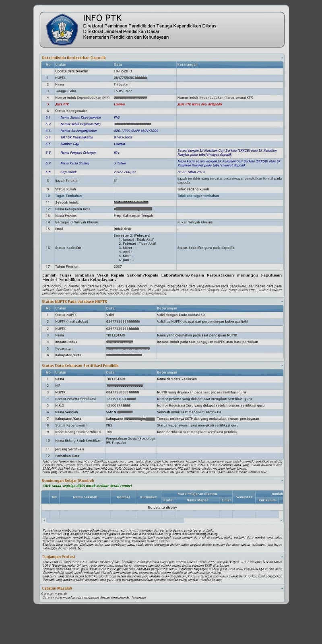The image size is (322, 644).
Task: Click 'Tidak sedang kuliah' remark
Action: pyautogui.click(x=193, y=189)
